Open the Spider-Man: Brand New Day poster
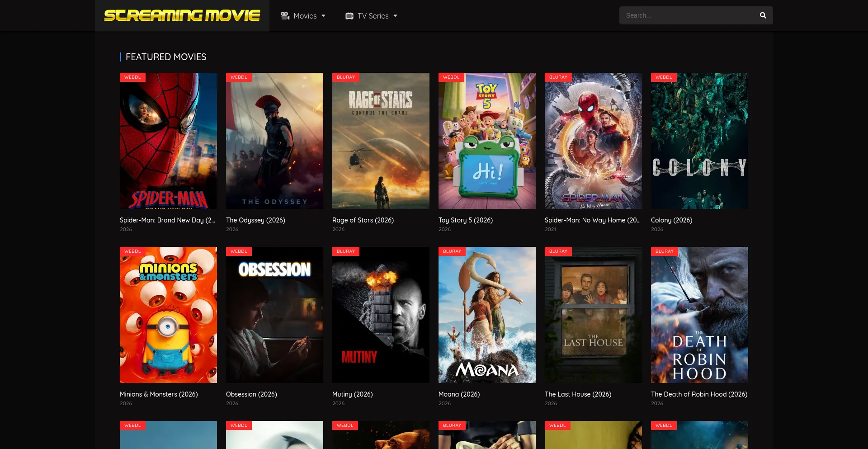Image resolution: width=868 pixels, height=449 pixels. point(168,141)
